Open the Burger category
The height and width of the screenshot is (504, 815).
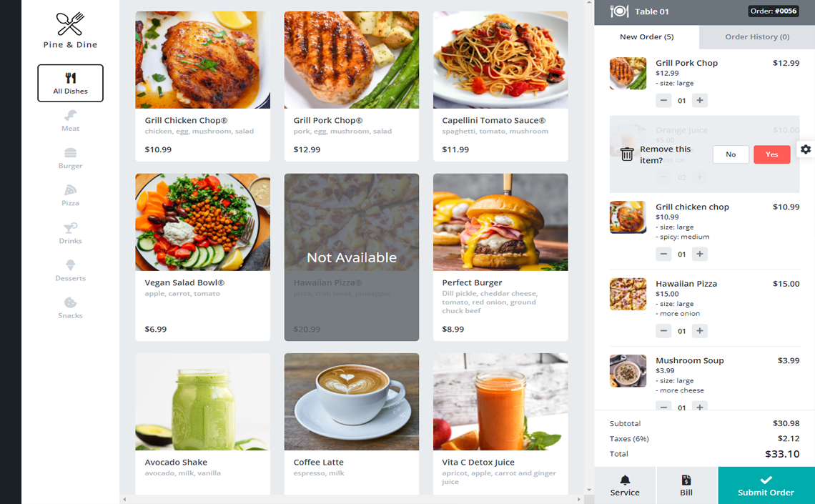[70, 158]
